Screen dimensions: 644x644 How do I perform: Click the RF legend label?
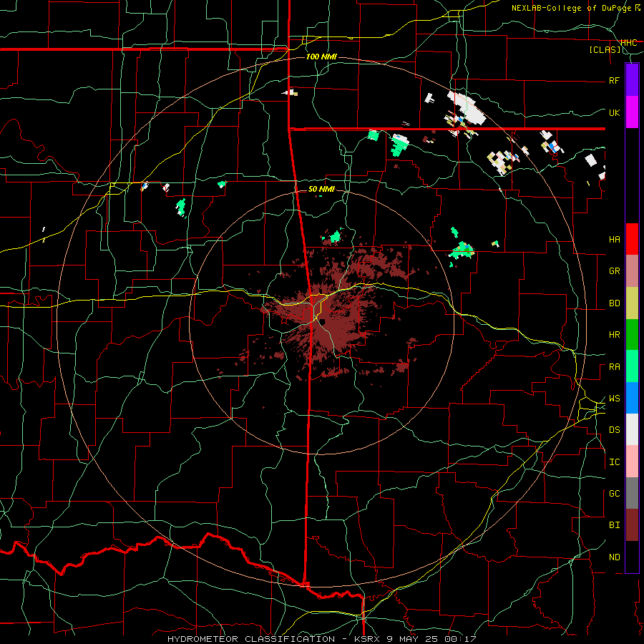614,80
